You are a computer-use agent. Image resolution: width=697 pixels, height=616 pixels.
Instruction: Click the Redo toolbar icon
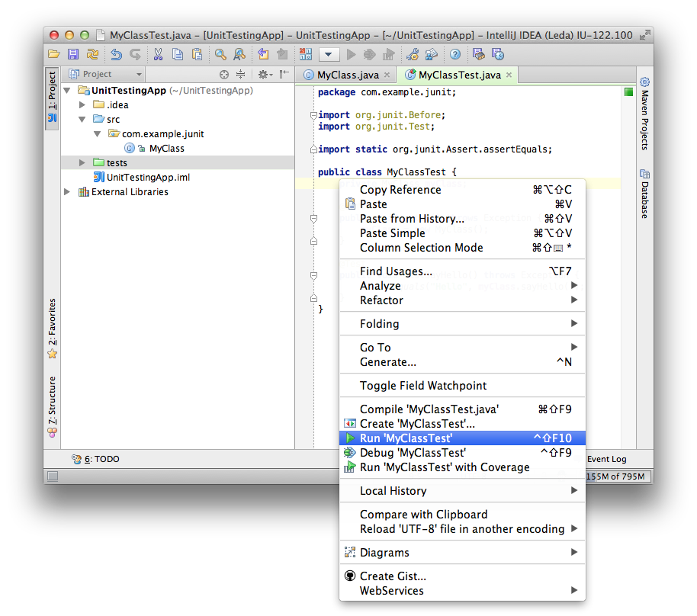coord(135,54)
